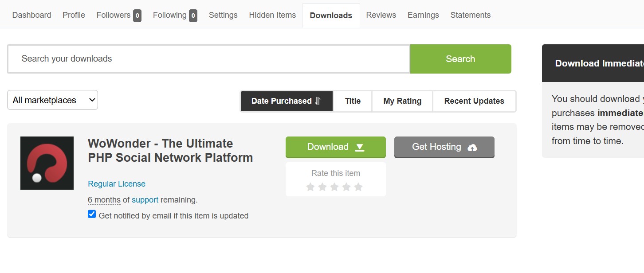
Task: Rate the item three stars
Action: (x=334, y=187)
